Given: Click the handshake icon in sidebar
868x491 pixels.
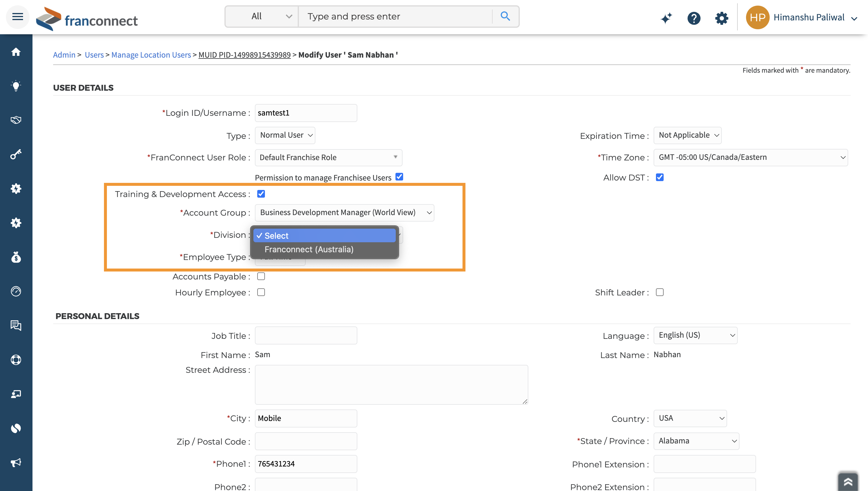Looking at the screenshot, I should 16,120.
